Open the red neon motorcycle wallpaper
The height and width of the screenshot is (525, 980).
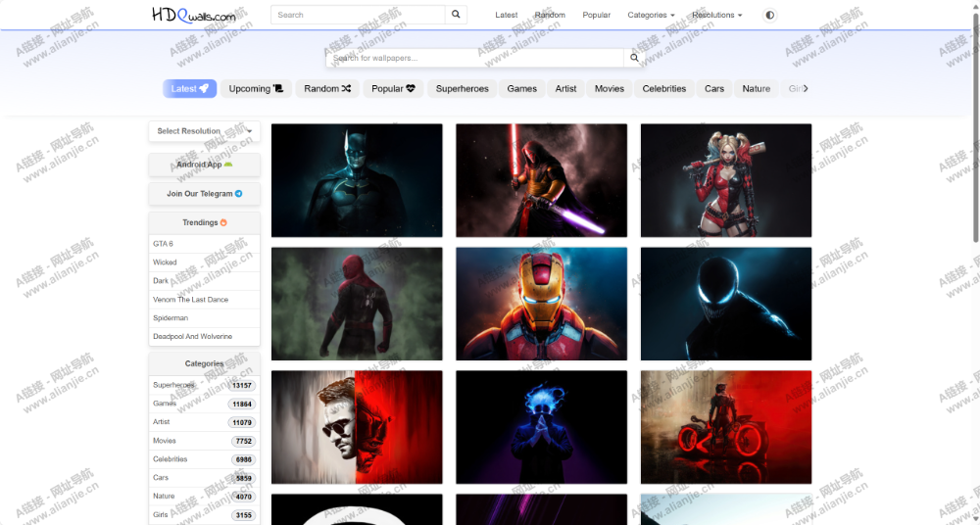point(726,427)
